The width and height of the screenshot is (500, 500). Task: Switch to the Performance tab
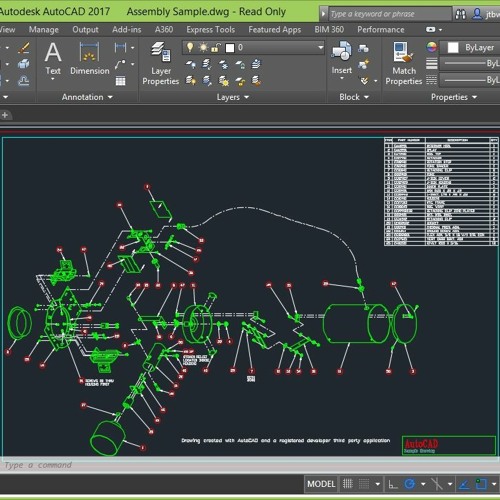[x=381, y=30]
